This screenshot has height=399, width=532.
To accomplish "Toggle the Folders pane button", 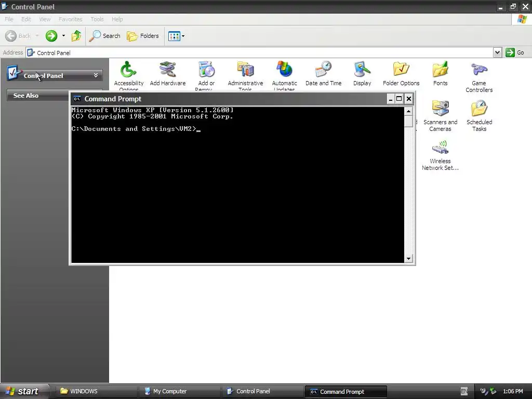I will click(x=143, y=36).
